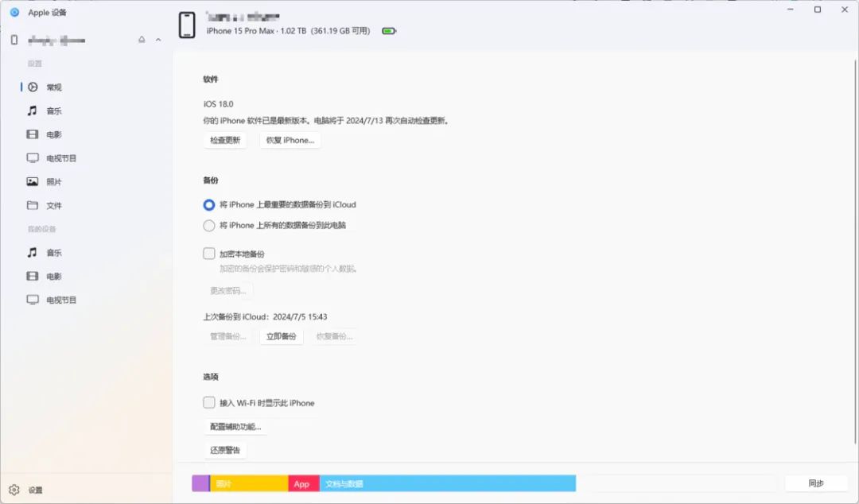
Task: Click the blurred device name in the sidebar
Action: 56,40
